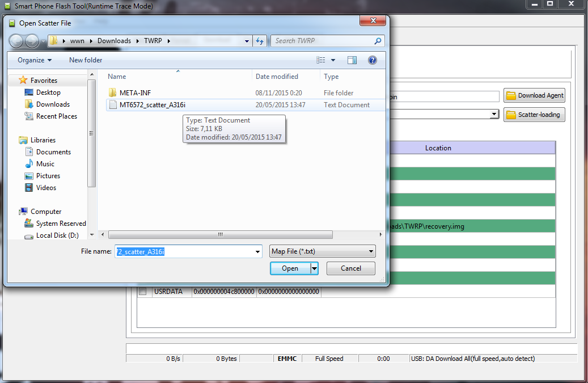Maximize the Smart Phone Flash Tool window
588x383 pixels.
[x=550, y=4]
